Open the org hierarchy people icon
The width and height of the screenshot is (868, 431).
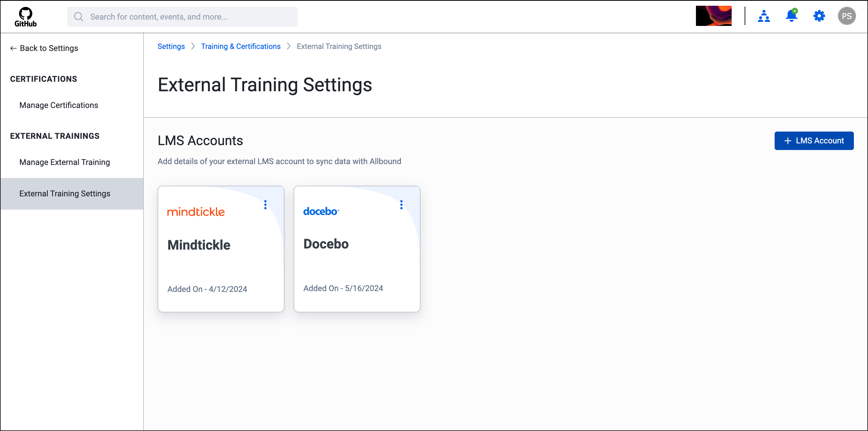(764, 16)
